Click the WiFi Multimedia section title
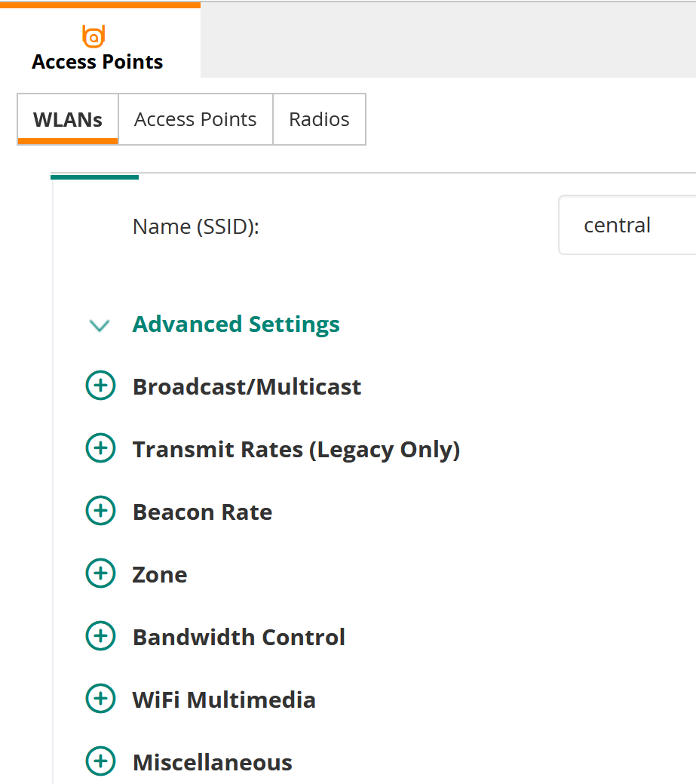The width and height of the screenshot is (696, 784). [224, 700]
